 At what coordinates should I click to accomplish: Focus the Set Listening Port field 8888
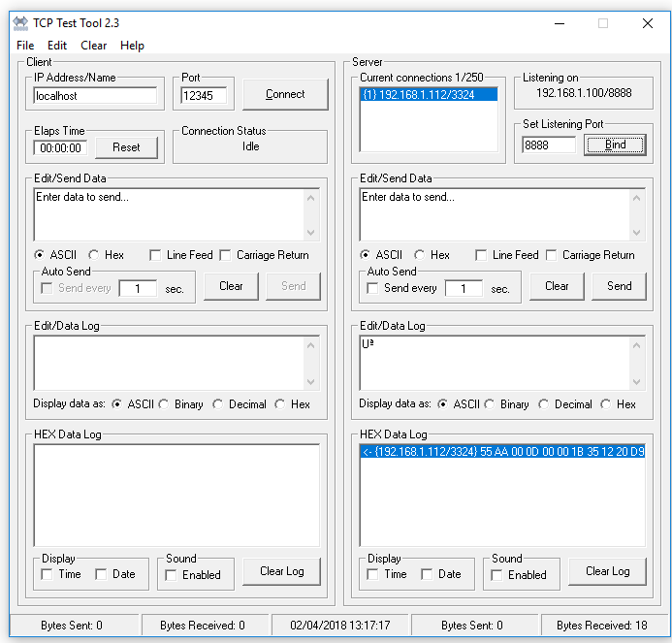tap(549, 145)
